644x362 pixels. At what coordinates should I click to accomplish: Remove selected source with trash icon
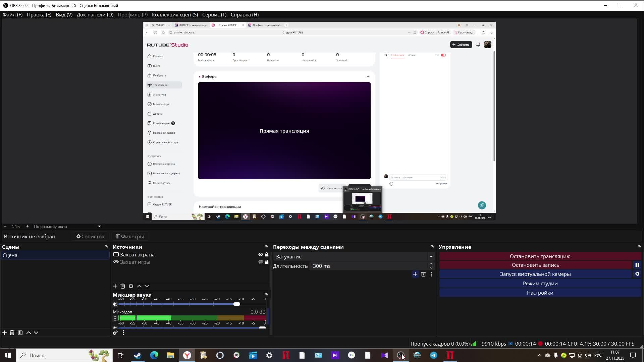pyautogui.click(x=123, y=286)
